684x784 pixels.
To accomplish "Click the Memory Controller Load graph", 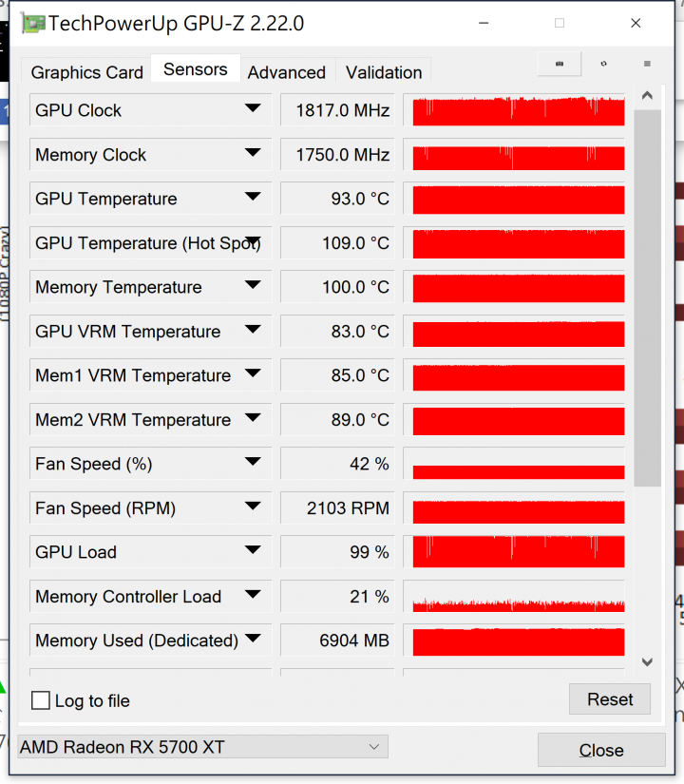I will (519, 596).
